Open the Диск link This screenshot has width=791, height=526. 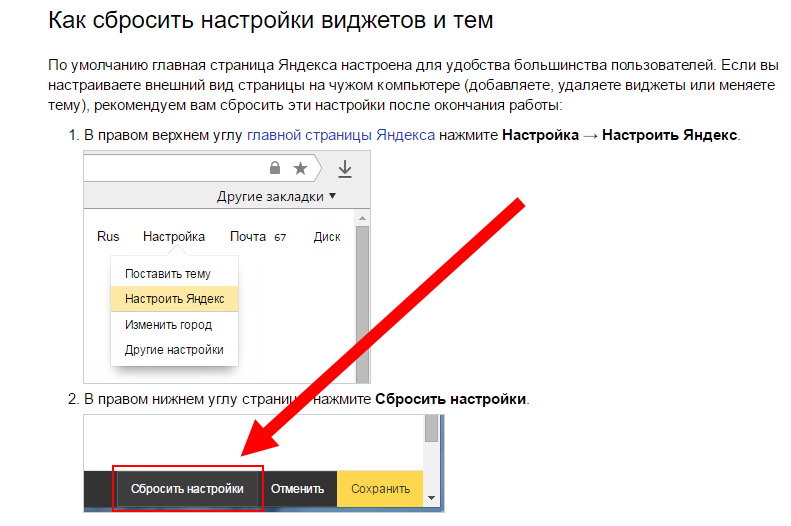[327, 237]
